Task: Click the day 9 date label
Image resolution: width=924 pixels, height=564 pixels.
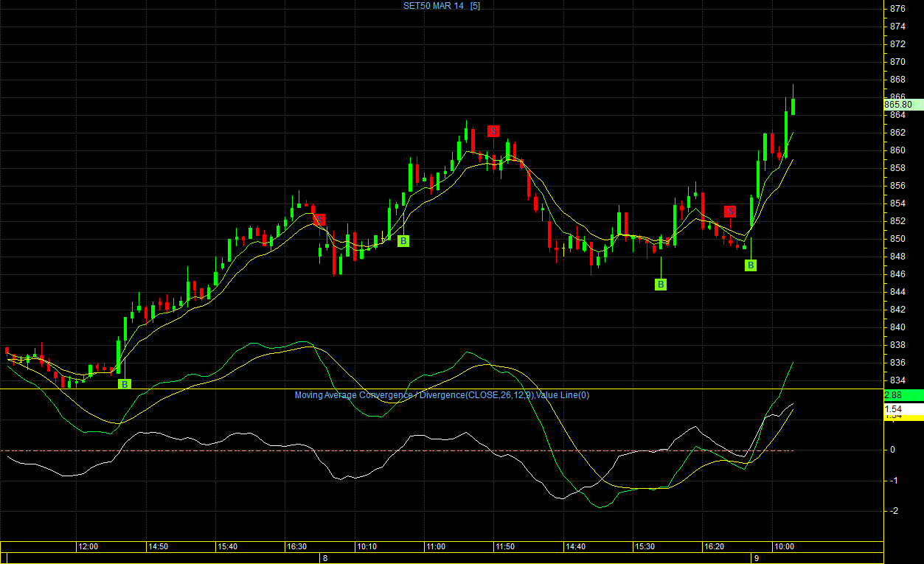Action: 757,558
